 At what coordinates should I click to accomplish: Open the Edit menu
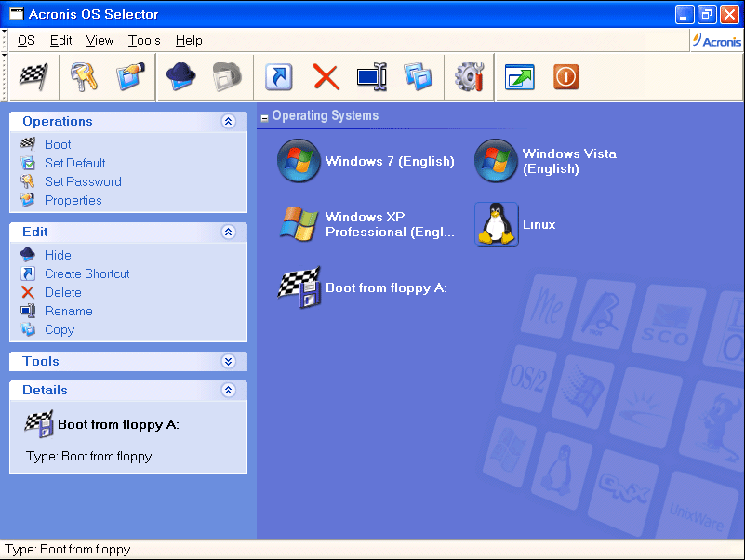[60, 40]
